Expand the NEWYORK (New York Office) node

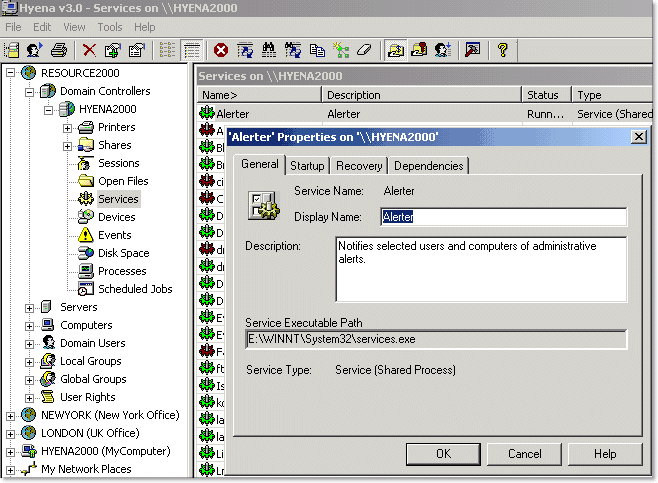[10, 416]
